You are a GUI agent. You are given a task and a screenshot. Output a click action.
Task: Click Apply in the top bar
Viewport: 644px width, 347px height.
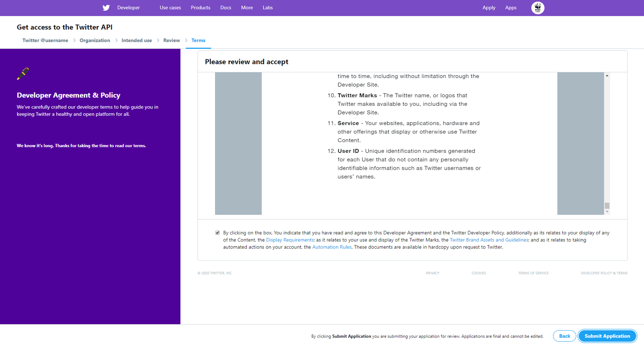(489, 8)
